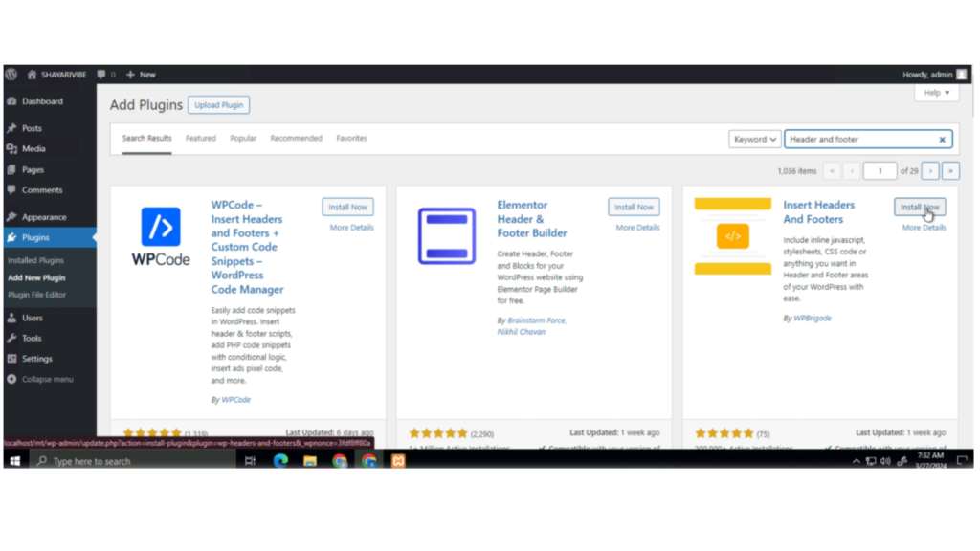
Task: Click Insert Headers And Footers plugin icon
Action: click(x=732, y=236)
